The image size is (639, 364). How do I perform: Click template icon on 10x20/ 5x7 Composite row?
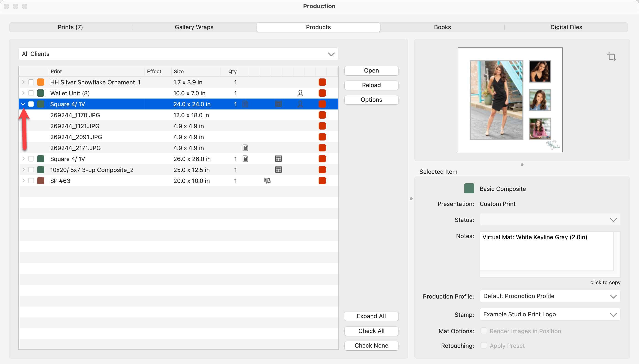[278, 170]
